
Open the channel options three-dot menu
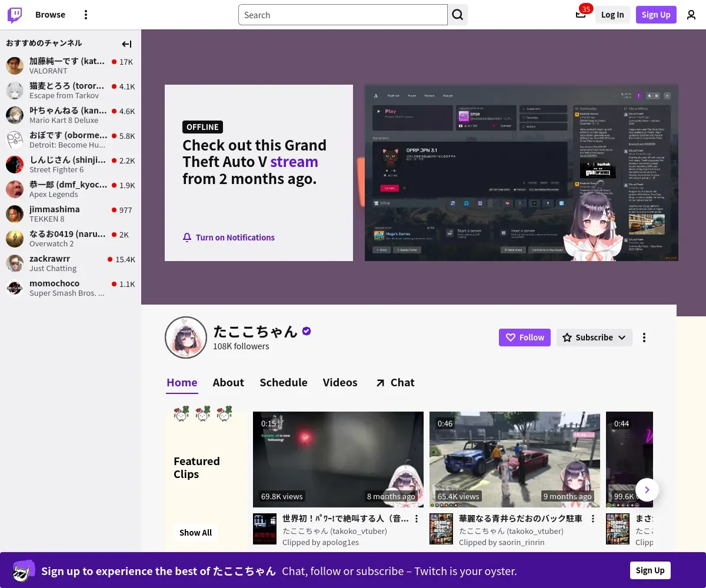coord(644,338)
